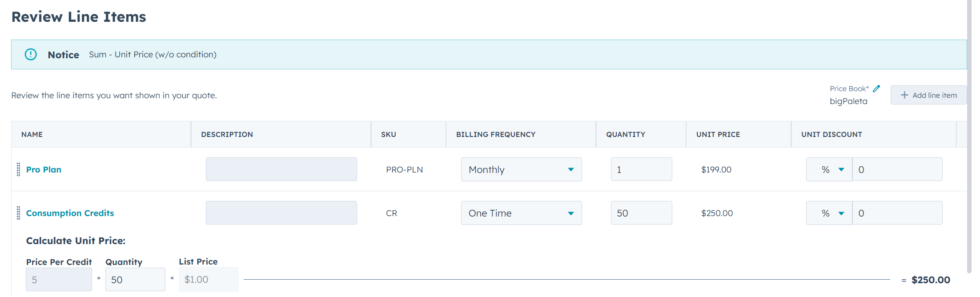Click the Pro Plan description field
Viewport: 980px width, 297px height.
coord(281,169)
